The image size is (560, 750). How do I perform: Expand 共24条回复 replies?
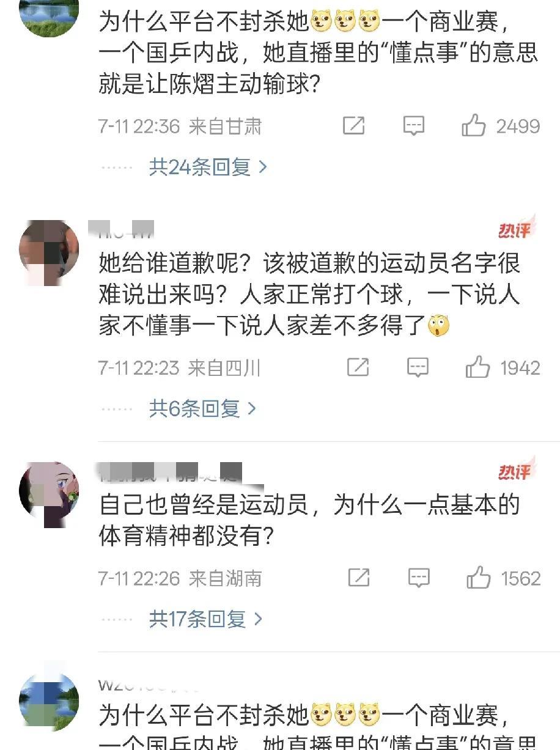[x=208, y=166]
